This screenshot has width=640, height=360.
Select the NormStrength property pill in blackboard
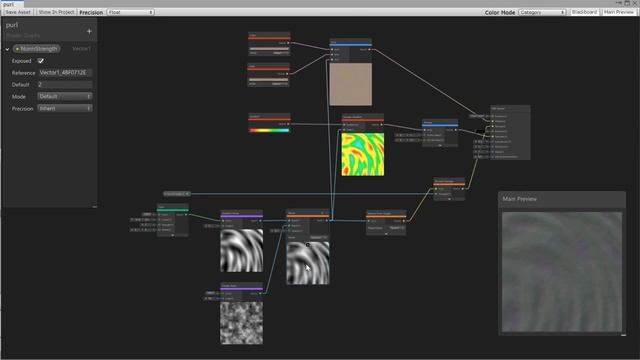pos(37,49)
